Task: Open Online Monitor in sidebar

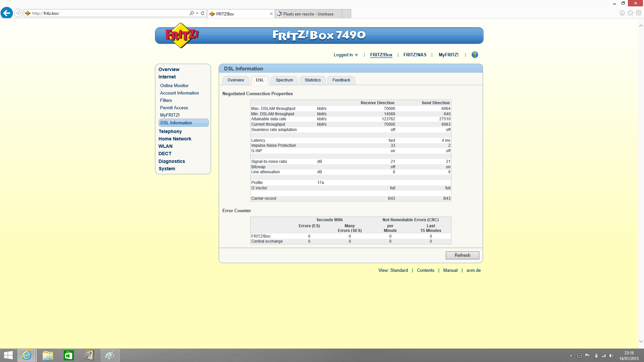Action: [174, 86]
